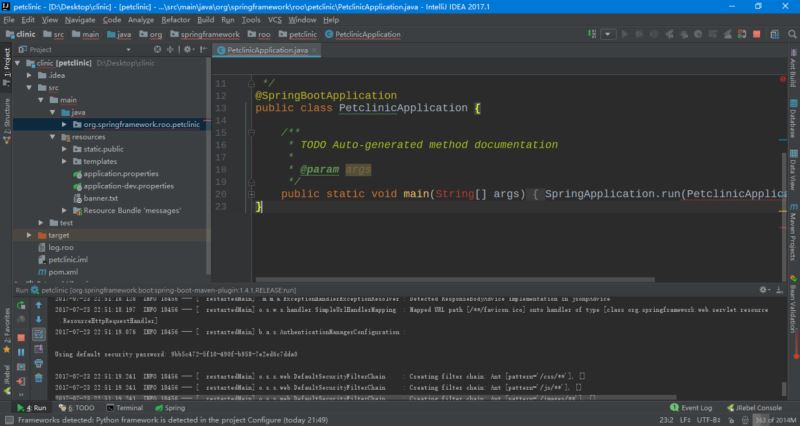Collapse the clinic [petclinic] root node

pos(18,63)
